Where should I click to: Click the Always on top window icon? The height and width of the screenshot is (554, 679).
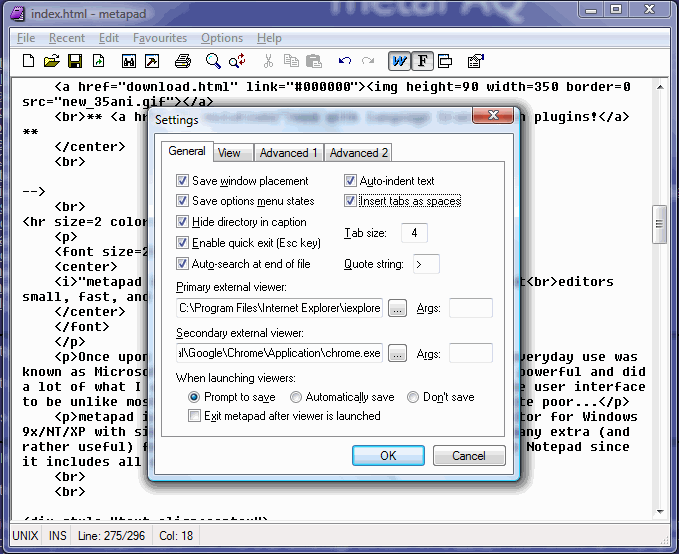click(445, 61)
